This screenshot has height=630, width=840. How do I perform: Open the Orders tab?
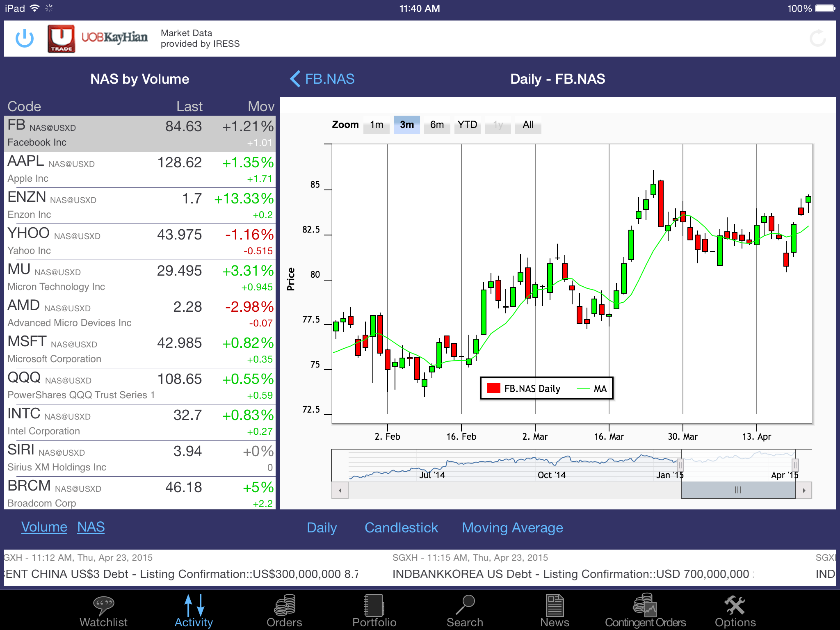click(x=284, y=611)
